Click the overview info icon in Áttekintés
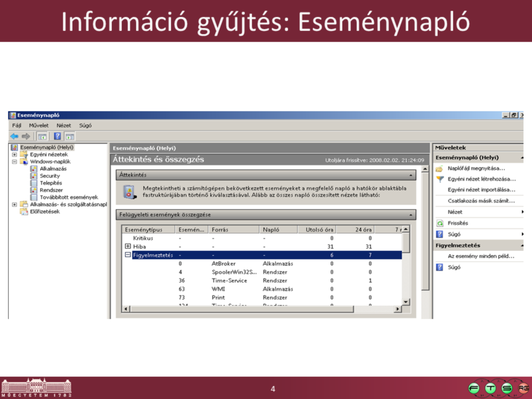Screen dimensions: 532x399 pyautogui.click(x=129, y=192)
